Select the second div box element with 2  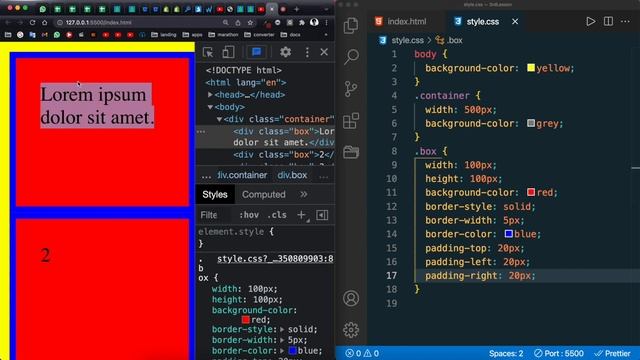tap(284, 155)
